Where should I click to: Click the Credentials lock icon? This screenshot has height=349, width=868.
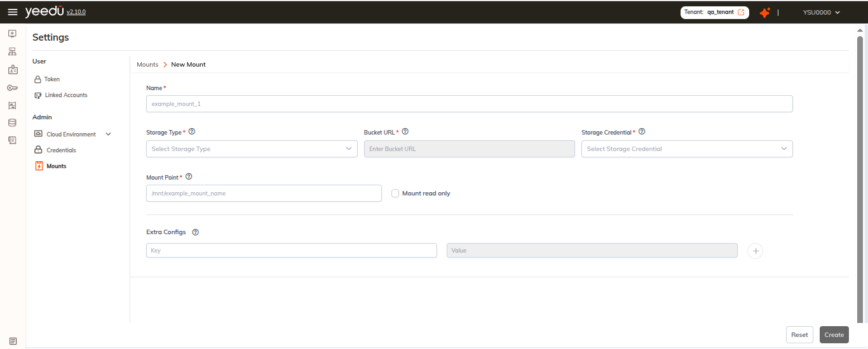[38, 150]
